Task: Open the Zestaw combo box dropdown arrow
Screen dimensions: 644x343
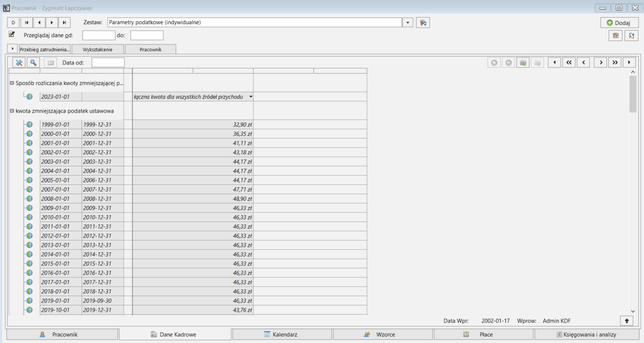Action: [408, 22]
